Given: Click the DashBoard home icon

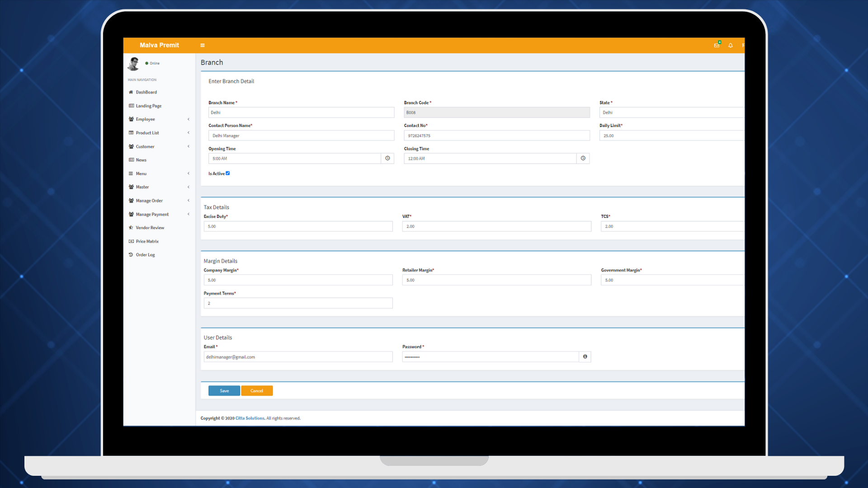Looking at the screenshot, I should point(131,92).
